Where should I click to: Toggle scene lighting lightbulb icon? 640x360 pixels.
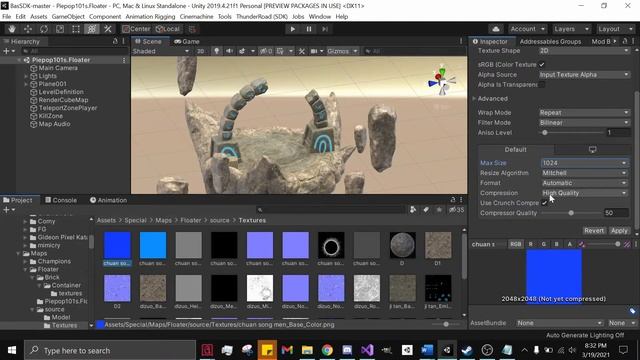click(x=217, y=51)
